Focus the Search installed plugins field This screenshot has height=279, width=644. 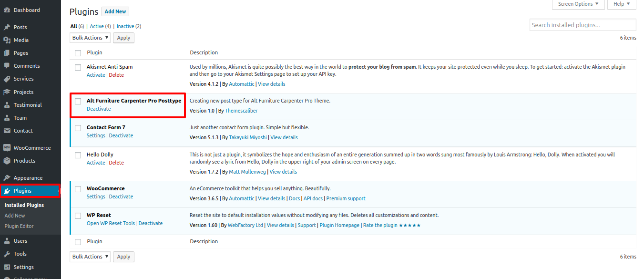point(583,25)
